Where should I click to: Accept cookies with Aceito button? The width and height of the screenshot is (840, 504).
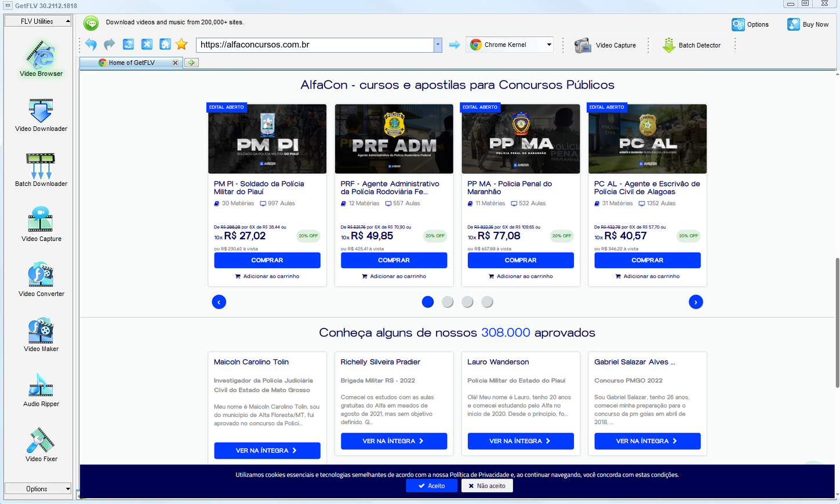(x=431, y=486)
